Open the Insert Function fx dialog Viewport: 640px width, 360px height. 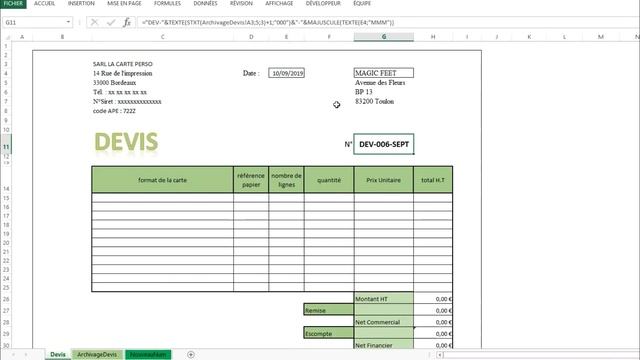[127, 22]
